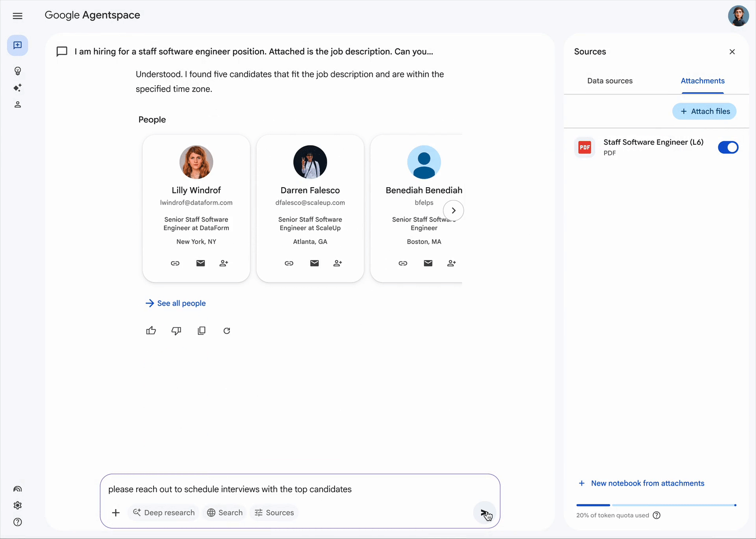Switch to the Data sources tab

coord(609,81)
